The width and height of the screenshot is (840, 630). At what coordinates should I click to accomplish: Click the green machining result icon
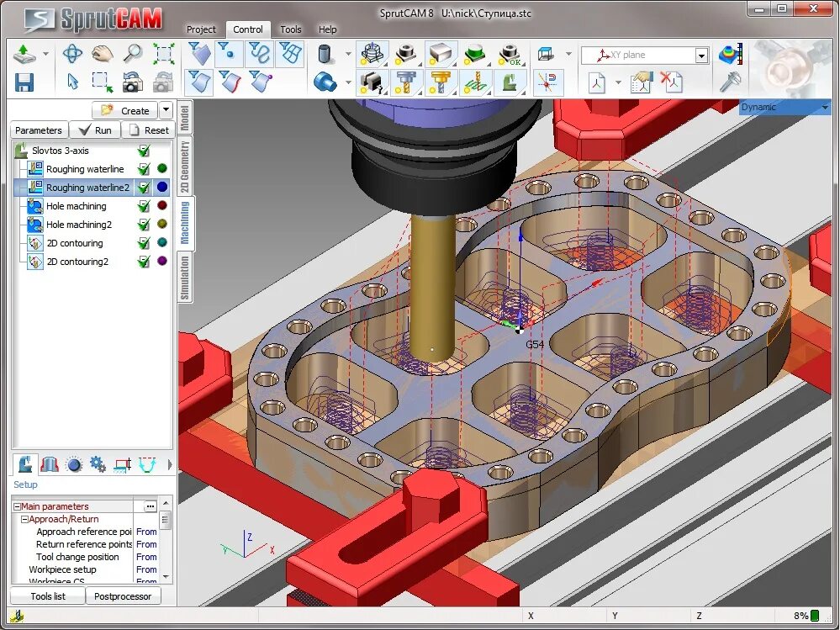coord(475,54)
